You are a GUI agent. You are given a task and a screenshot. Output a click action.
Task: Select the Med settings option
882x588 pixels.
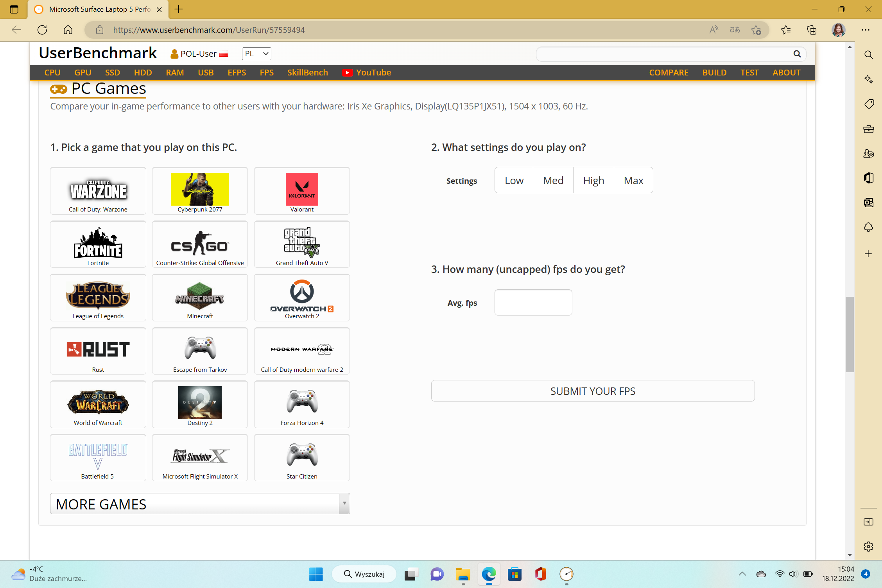(553, 180)
